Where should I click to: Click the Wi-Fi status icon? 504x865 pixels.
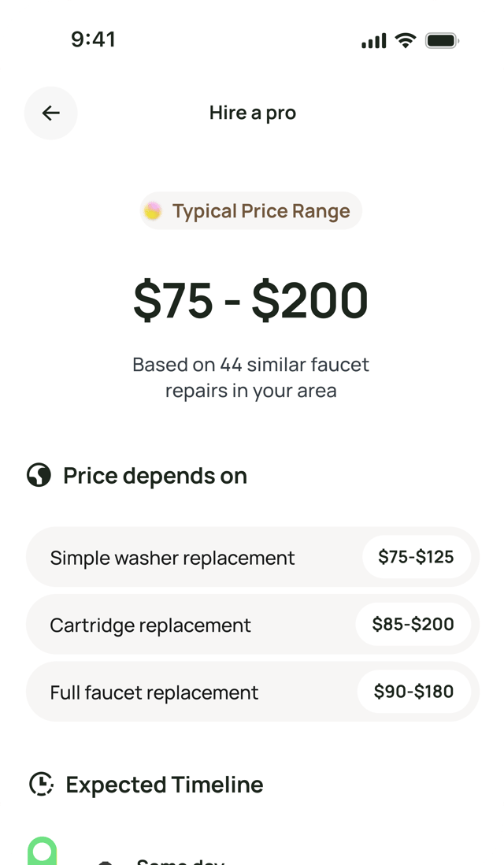coord(406,40)
